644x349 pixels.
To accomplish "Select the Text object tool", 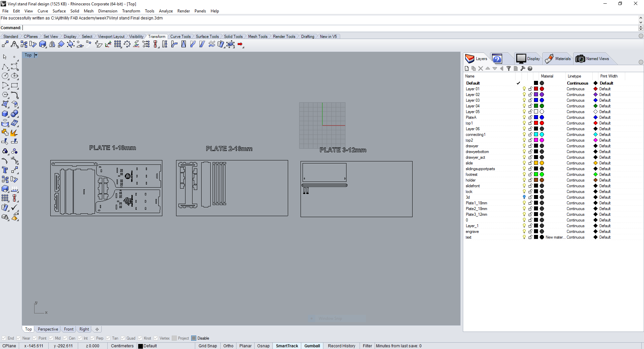I will coord(5,170).
